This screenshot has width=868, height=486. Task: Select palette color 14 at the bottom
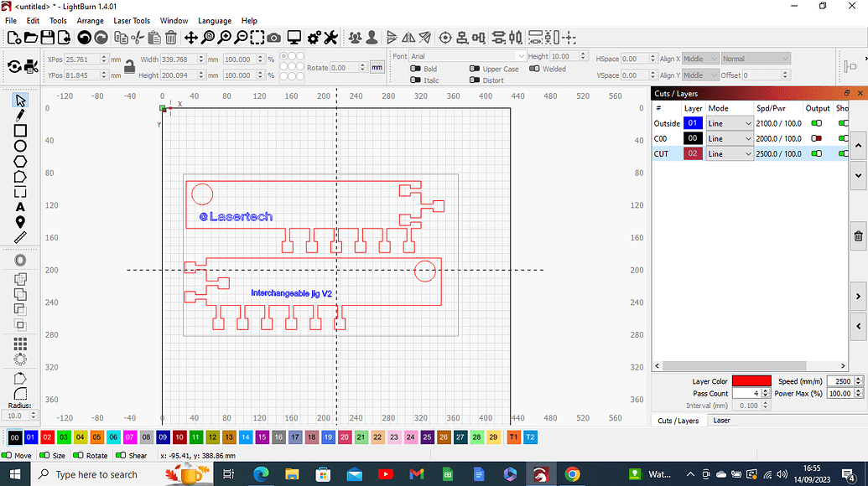tap(245, 437)
